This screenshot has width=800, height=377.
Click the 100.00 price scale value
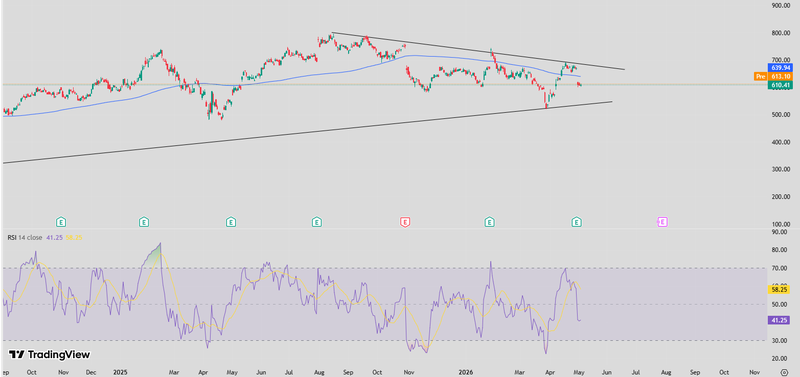coord(781,224)
